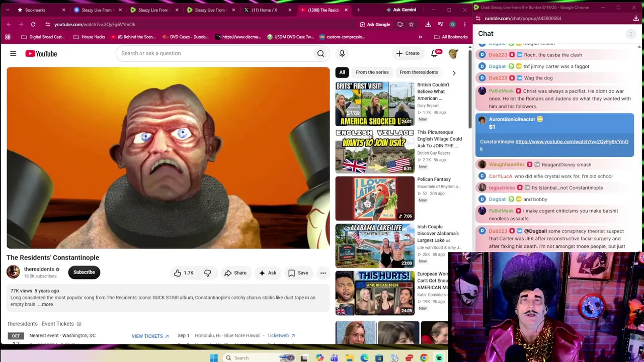Open the House Hacks bookmark folder
Viewport: 644px width, 362px height.
[89, 37]
